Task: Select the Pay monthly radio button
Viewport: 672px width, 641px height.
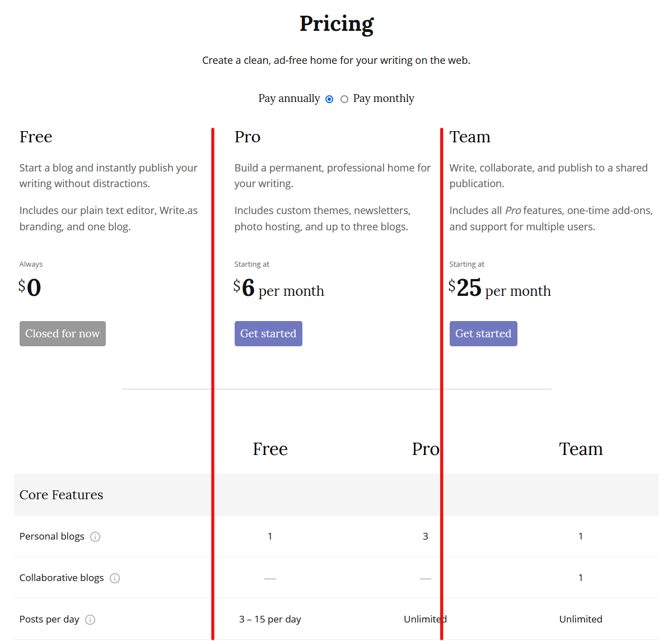Action: (344, 99)
